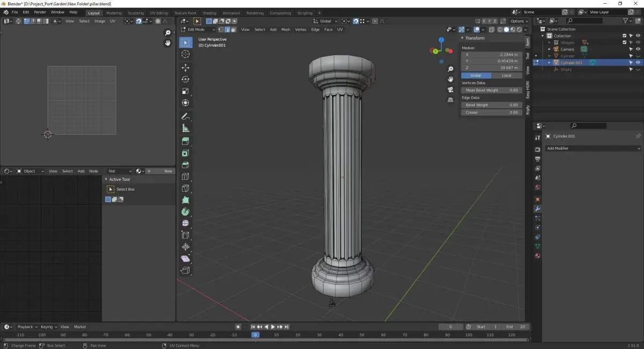Click the play animation button
644x349 pixels.
(273, 326)
